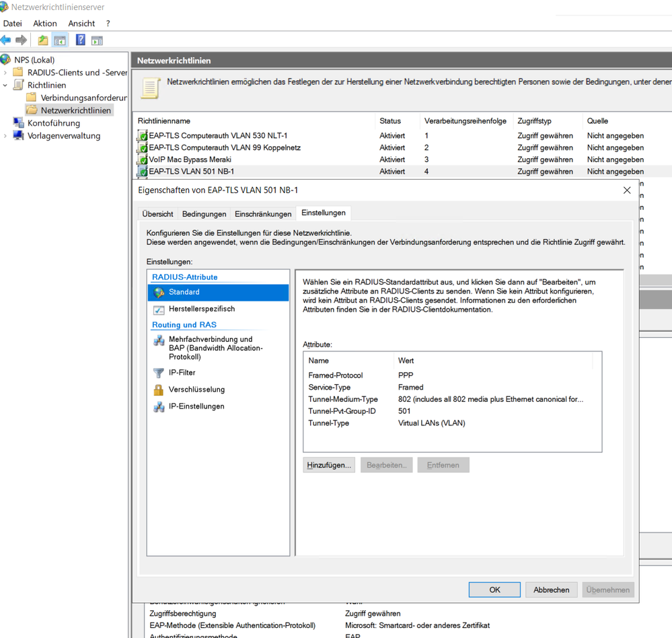Select the Standard RADIUS attribute entry
This screenshot has height=638, width=672.
click(184, 292)
